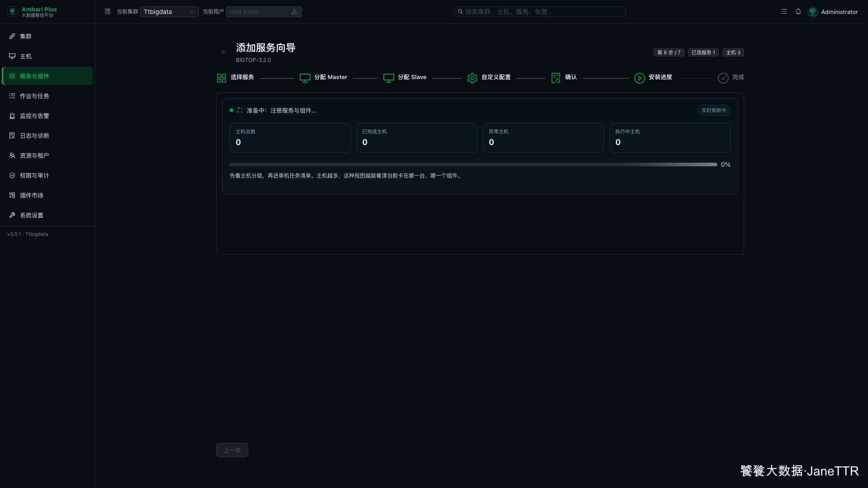868x488 pixels.
Task: Click the loading spinner beside 准备中
Action: coord(240,110)
